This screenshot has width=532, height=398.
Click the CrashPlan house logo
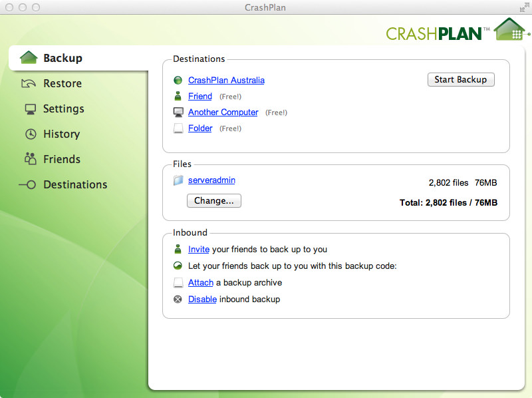(x=511, y=29)
